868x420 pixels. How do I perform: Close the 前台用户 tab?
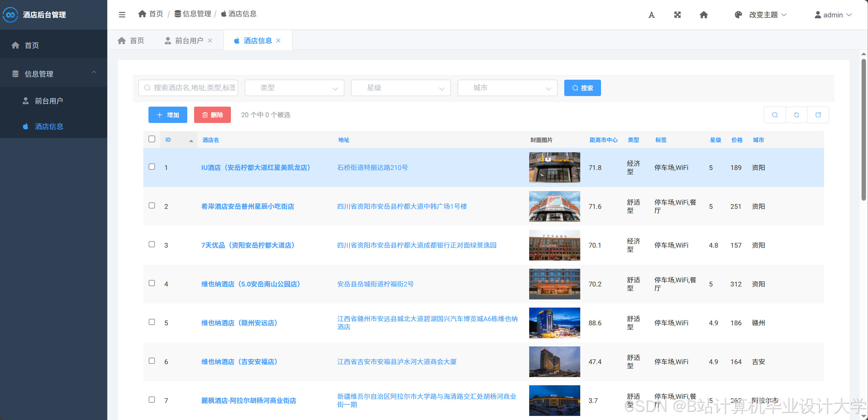pyautogui.click(x=210, y=41)
